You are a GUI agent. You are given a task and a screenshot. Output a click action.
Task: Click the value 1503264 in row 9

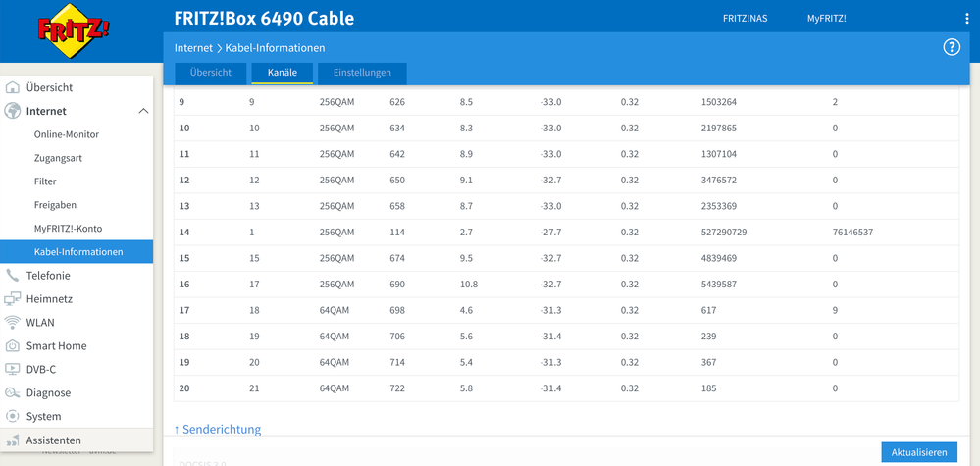719,102
